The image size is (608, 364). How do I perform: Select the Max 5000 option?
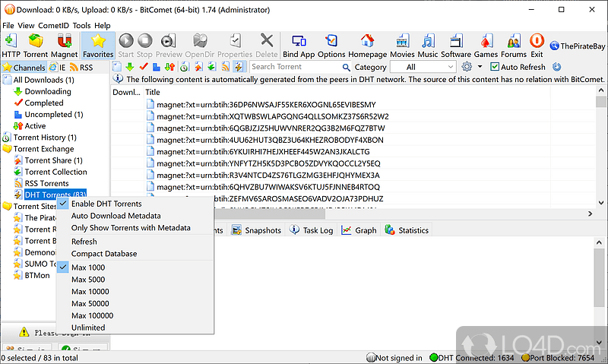(135, 280)
